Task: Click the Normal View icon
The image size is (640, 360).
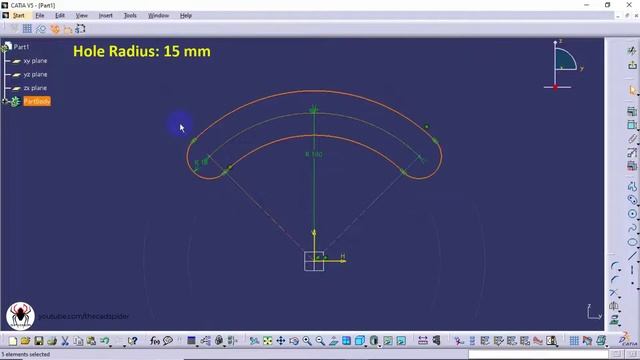Action: tap(334, 341)
